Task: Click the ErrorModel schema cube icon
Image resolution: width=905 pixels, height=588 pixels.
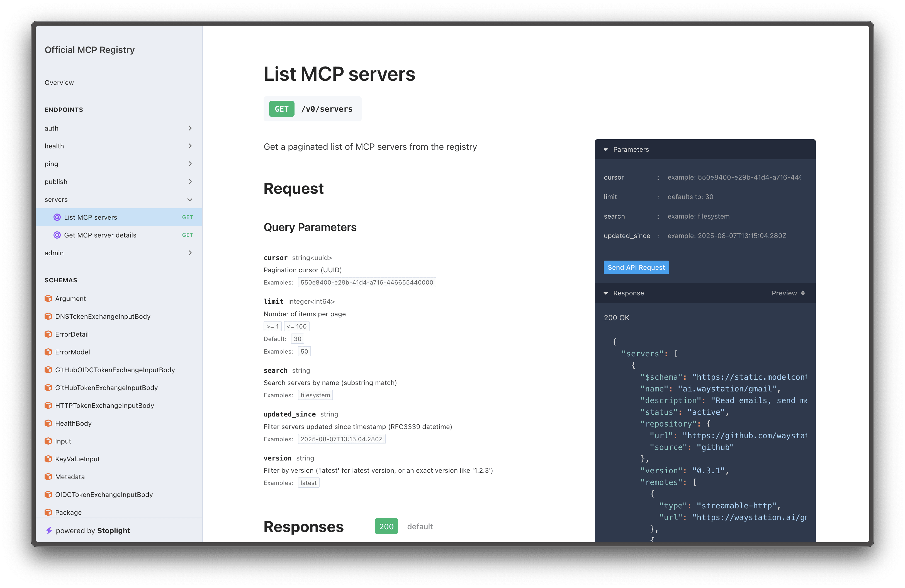Action: click(x=48, y=352)
